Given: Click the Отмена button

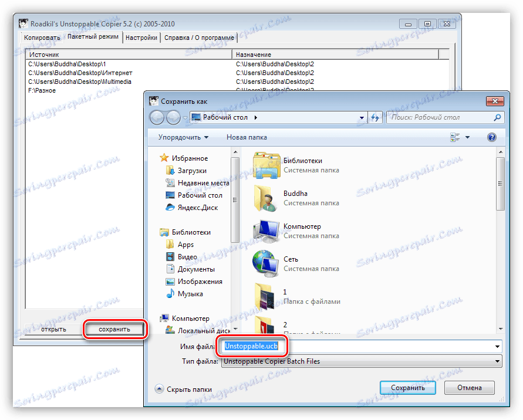Looking at the screenshot, I should click(470, 388).
